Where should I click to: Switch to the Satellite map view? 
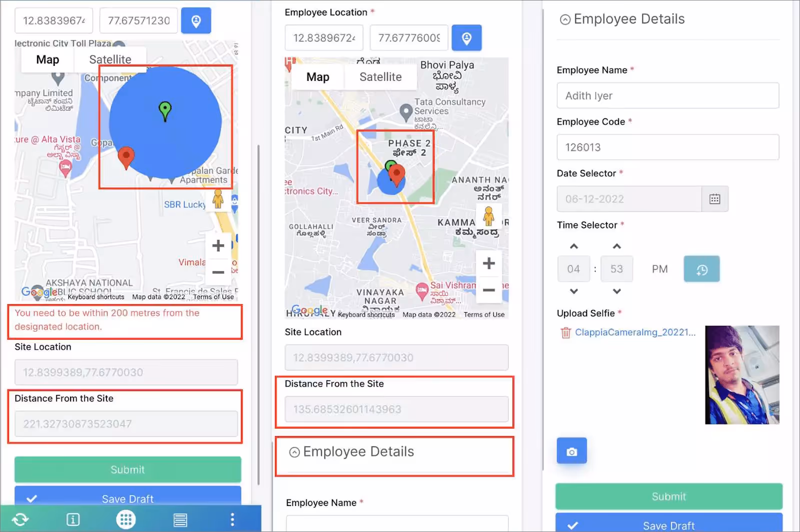point(380,76)
